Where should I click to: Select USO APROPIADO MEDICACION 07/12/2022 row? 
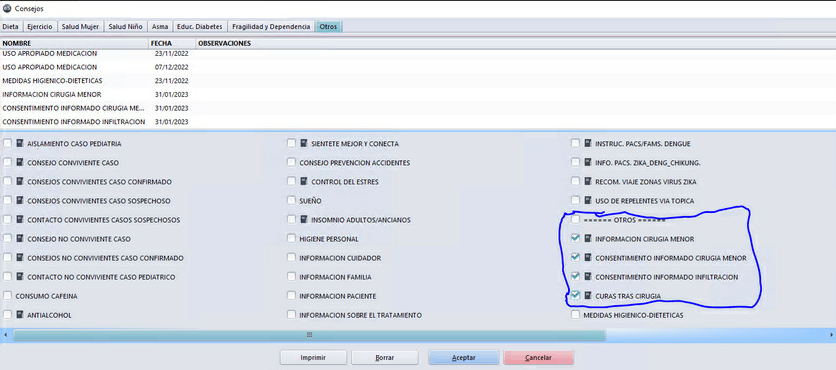click(418, 67)
